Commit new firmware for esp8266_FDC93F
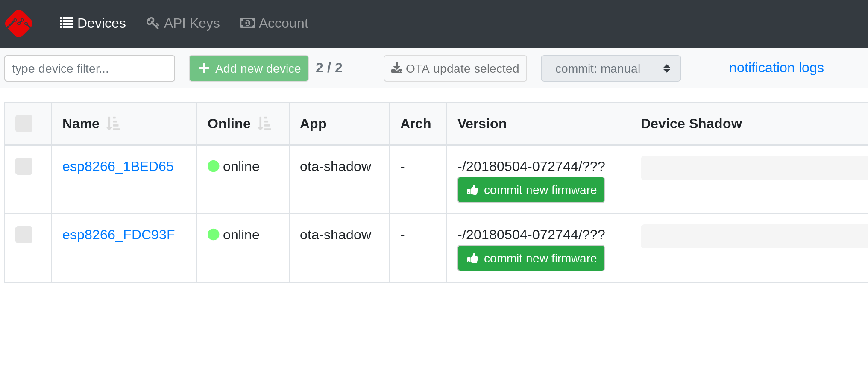Image resolution: width=868 pixels, height=365 pixels. click(x=531, y=258)
